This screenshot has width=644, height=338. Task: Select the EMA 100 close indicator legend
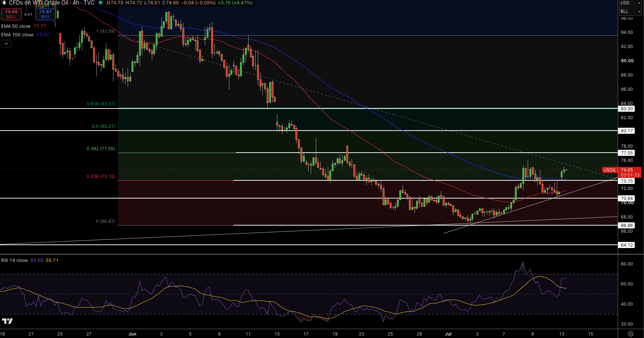17,35
